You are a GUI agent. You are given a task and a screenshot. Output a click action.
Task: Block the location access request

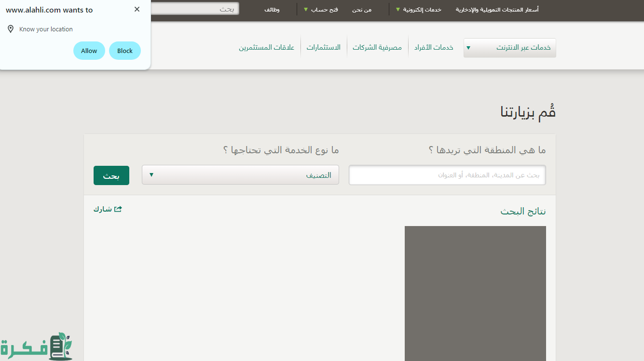click(x=124, y=51)
